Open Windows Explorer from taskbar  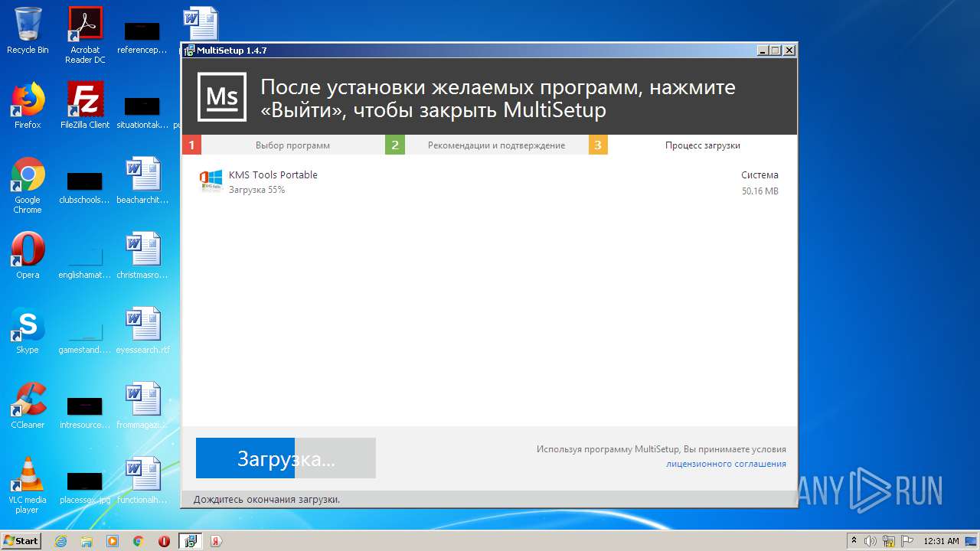pyautogui.click(x=87, y=541)
